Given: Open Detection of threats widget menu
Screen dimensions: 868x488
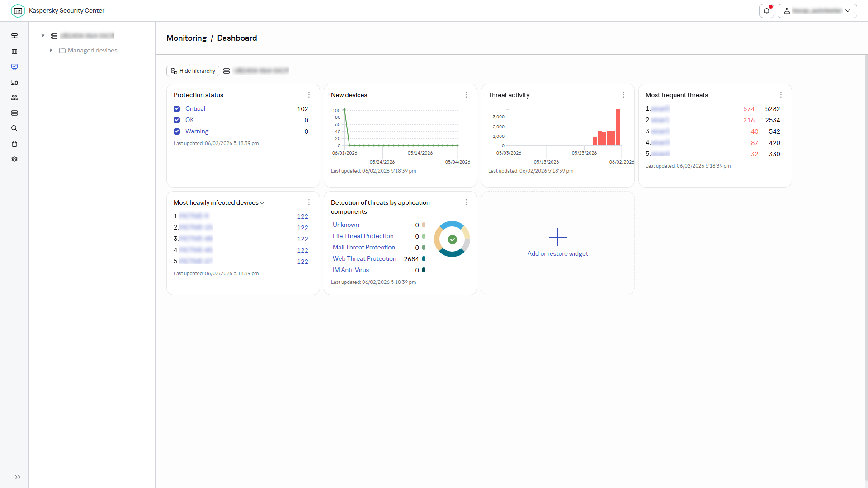Looking at the screenshot, I should 467,202.
